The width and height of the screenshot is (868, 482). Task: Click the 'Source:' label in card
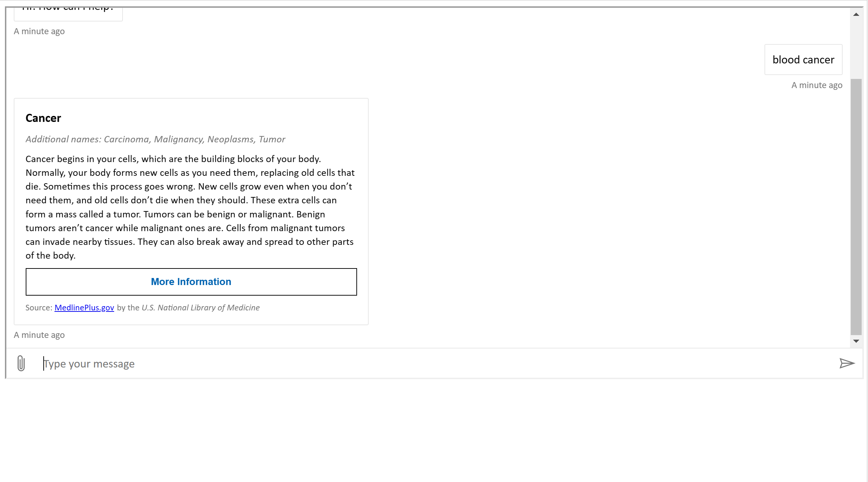(39, 308)
